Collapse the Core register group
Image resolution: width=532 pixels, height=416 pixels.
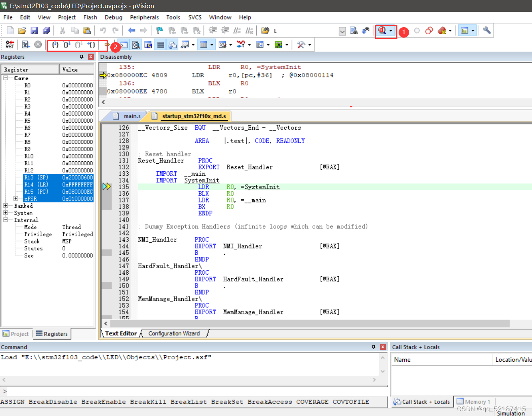tap(6, 78)
